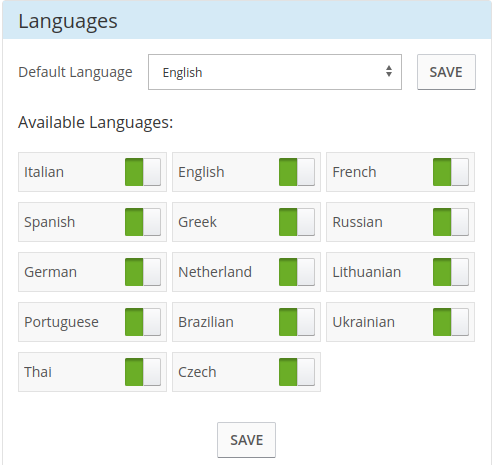
Task: Disable the English language toggle
Action: pyautogui.click(x=297, y=172)
